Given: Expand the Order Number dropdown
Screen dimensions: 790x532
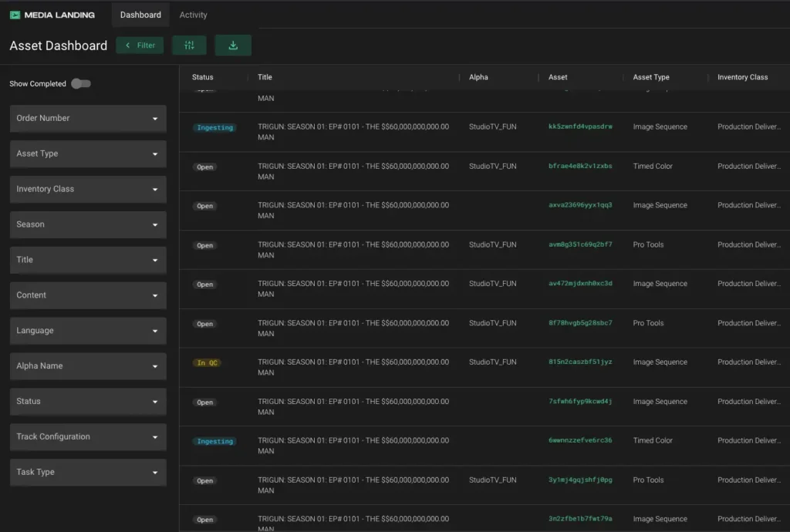Looking at the screenshot, I should click(88, 119).
